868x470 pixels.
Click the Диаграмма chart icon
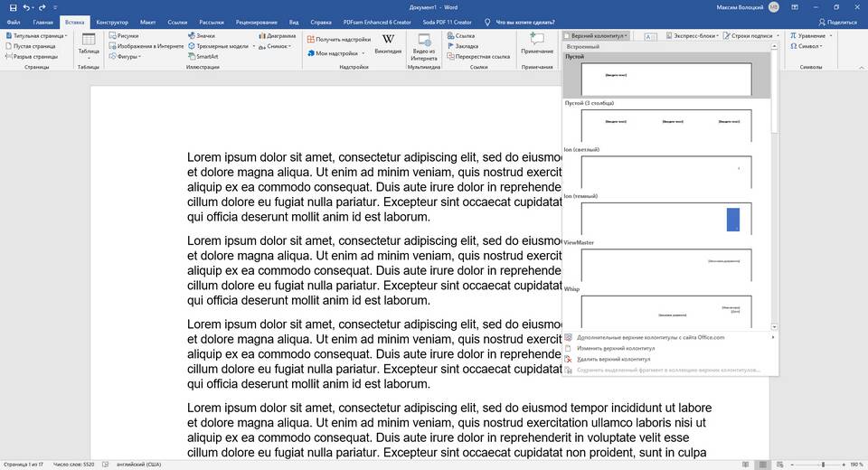pos(278,35)
